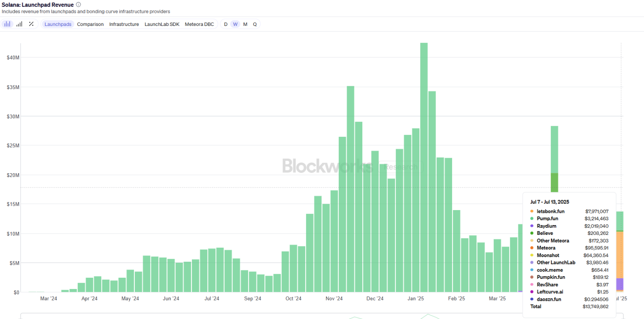644x319 pixels.
Task: Click the letsbonk.fun value '$7,971,007'
Action: [597, 211]
